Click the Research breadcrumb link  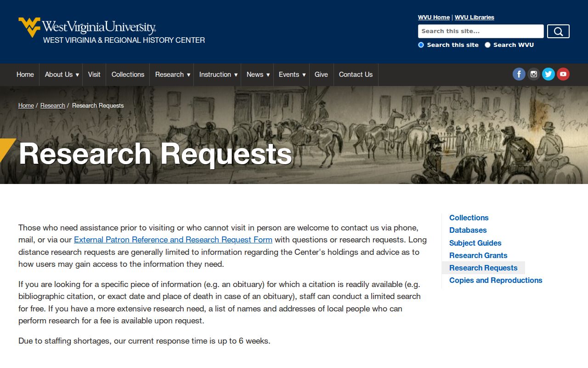pos(53,105)
